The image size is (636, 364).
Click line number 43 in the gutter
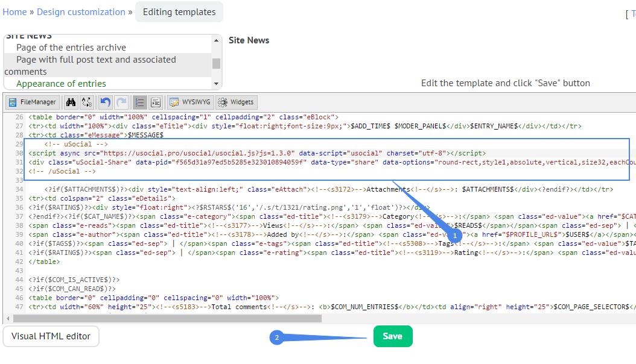coord(19,271)
